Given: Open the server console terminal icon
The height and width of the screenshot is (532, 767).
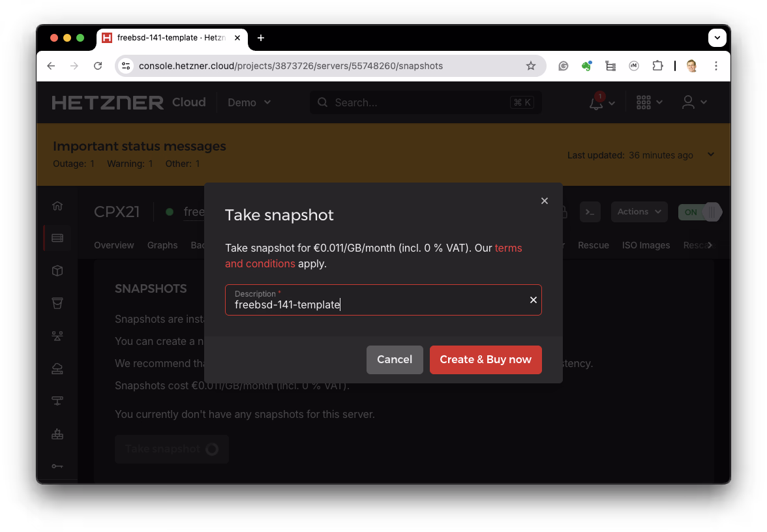Looking at the screenshot, I should point(590,212).
